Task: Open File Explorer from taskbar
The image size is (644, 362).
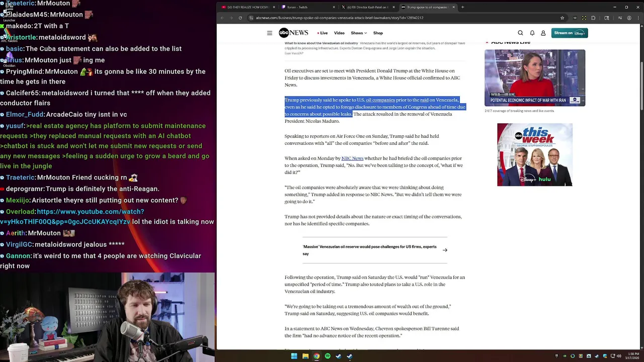Action: click(305, 356)
